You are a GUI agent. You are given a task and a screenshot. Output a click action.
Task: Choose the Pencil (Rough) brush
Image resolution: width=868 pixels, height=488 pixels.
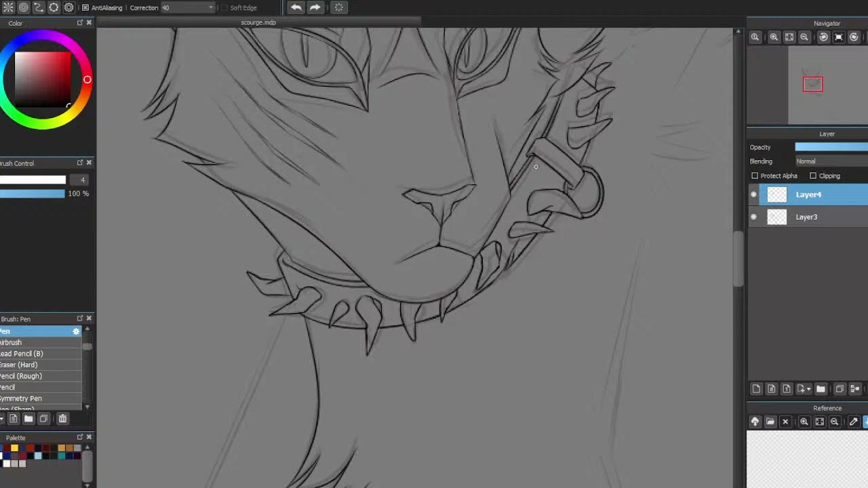[x=41, y=376]
